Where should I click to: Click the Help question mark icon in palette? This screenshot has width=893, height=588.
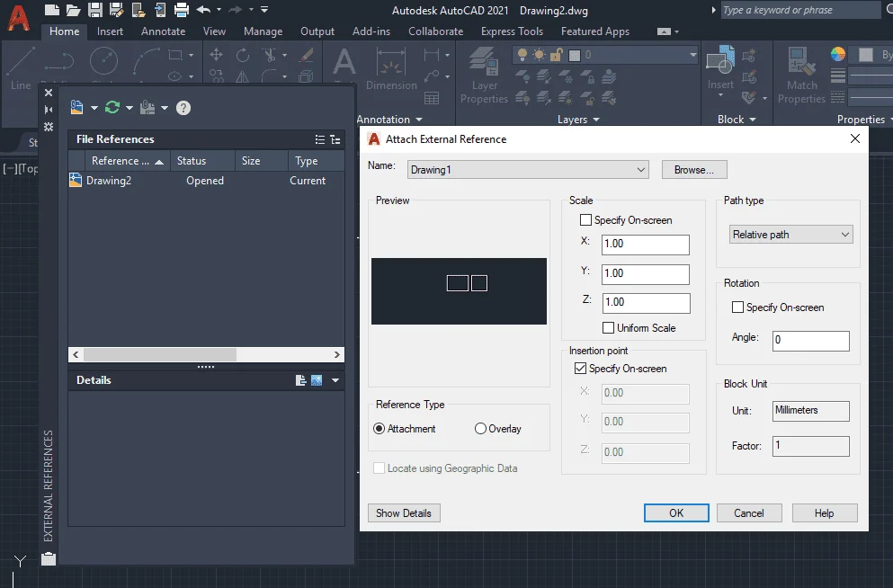(x=183, y=108)
